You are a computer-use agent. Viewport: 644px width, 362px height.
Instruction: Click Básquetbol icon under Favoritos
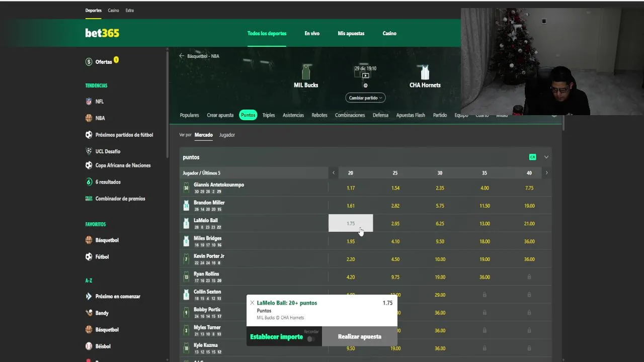coord(89,240)
